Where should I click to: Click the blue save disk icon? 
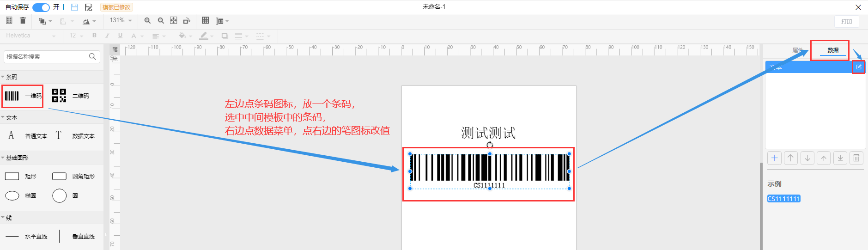coord(74,7)
